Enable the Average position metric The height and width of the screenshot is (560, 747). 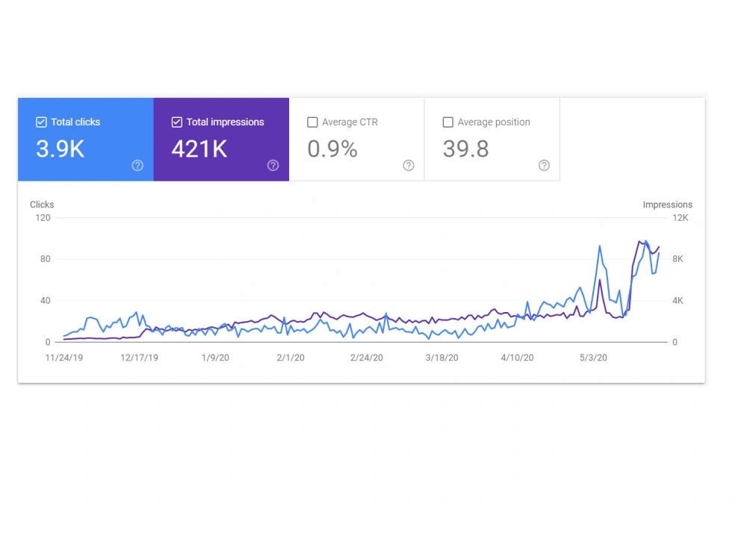447,122
